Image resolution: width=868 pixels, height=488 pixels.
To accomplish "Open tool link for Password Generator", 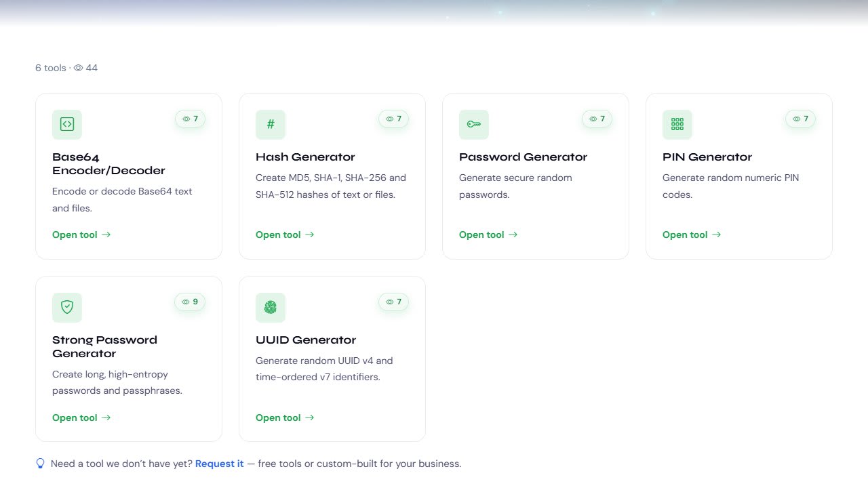I will click(488, 235).
